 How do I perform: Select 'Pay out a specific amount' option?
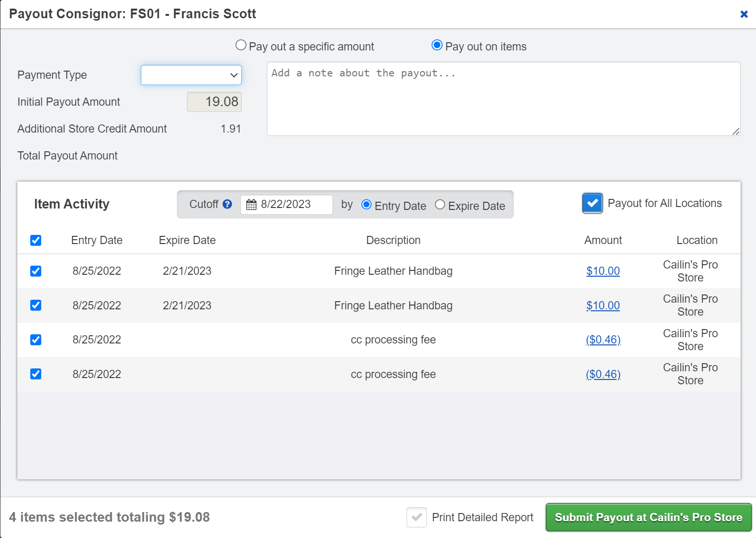coord(241,46)
